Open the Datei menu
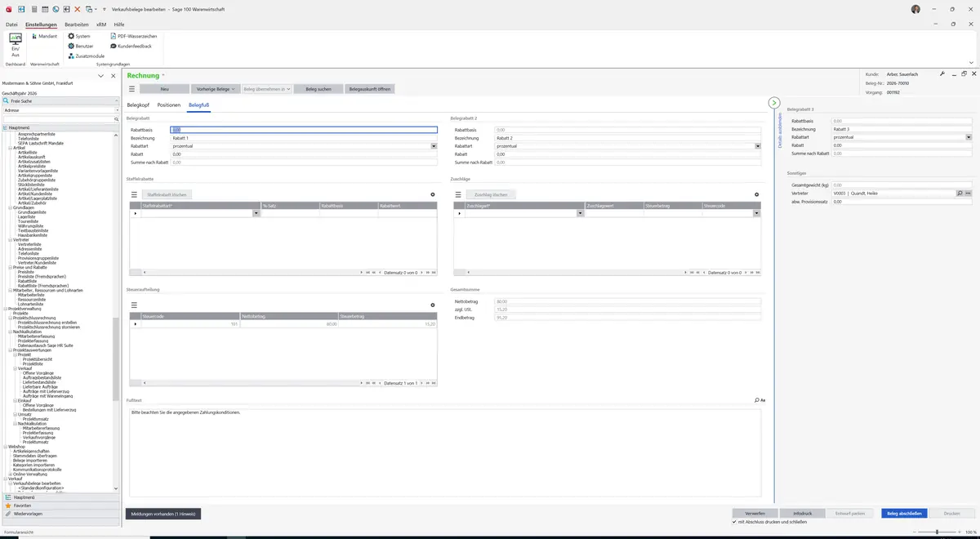This screenshot has height=539, width=980. pyautogui.click(x=11, y=24)
